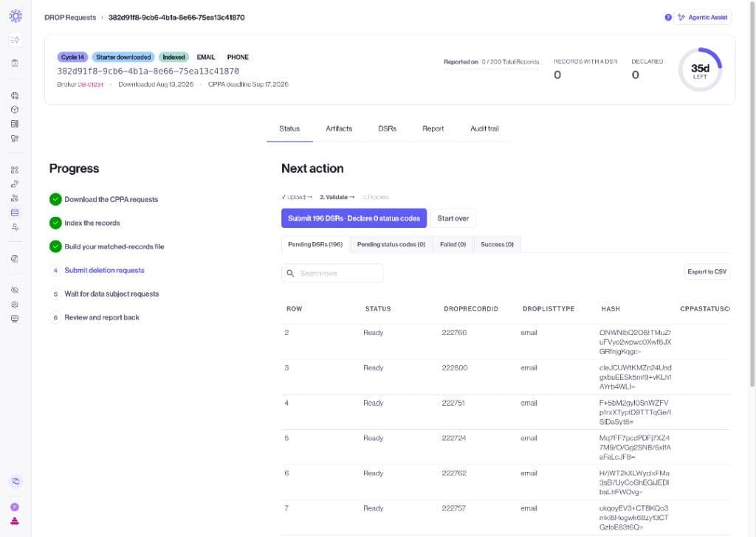This screenshot has width=756, height=537.
Task: Click record ID 222760 cell
Action: 454,333
